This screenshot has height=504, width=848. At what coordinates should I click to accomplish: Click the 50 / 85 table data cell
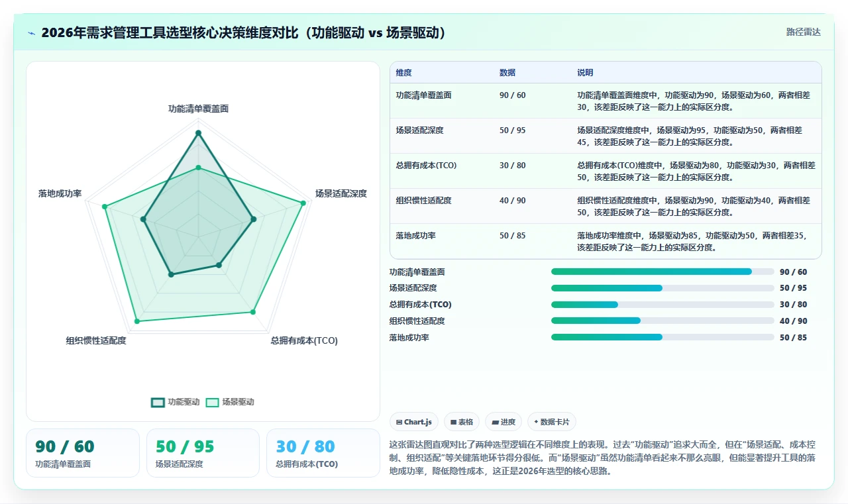coord(513,236)
